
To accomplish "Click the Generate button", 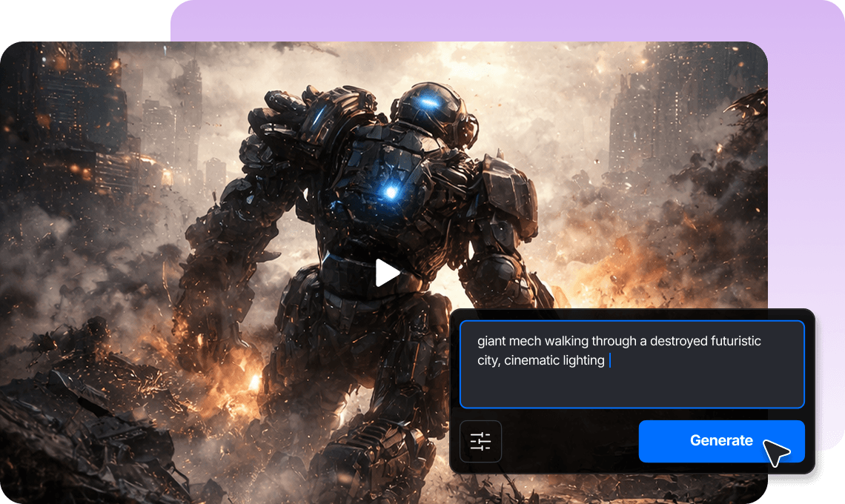I will tap(720, 440).
